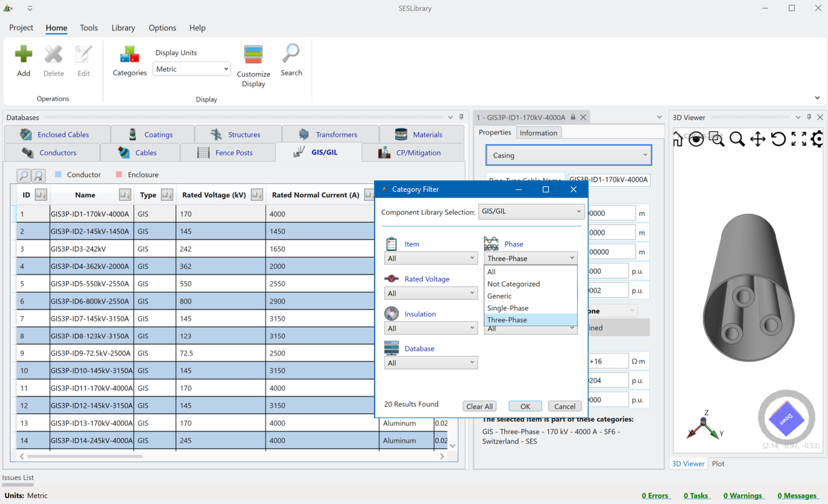Click sort icon beside Rated Voltage column
828x504 pixels.
(x=257, y=195)
